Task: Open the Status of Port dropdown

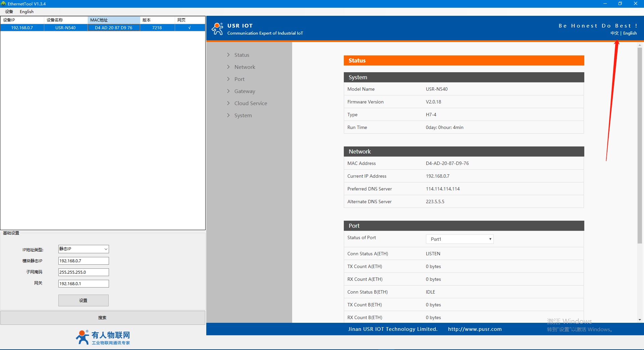Action: [x=460, y=239]
